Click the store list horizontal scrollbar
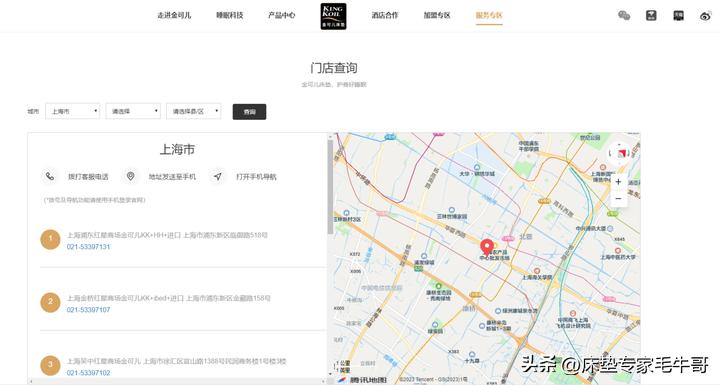720x385 pixels. [177, 381]
